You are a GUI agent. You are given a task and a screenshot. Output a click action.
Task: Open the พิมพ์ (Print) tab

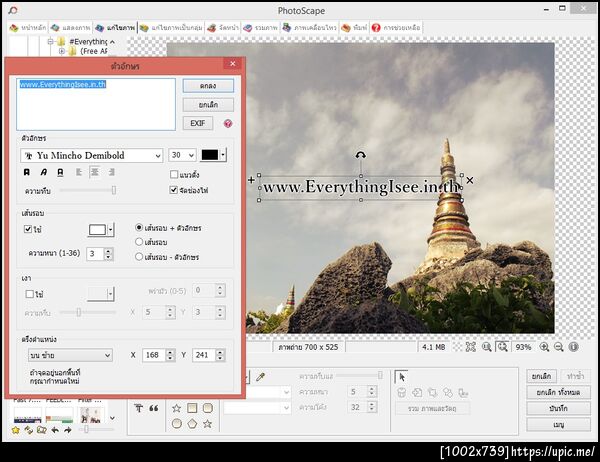[354, 28]
